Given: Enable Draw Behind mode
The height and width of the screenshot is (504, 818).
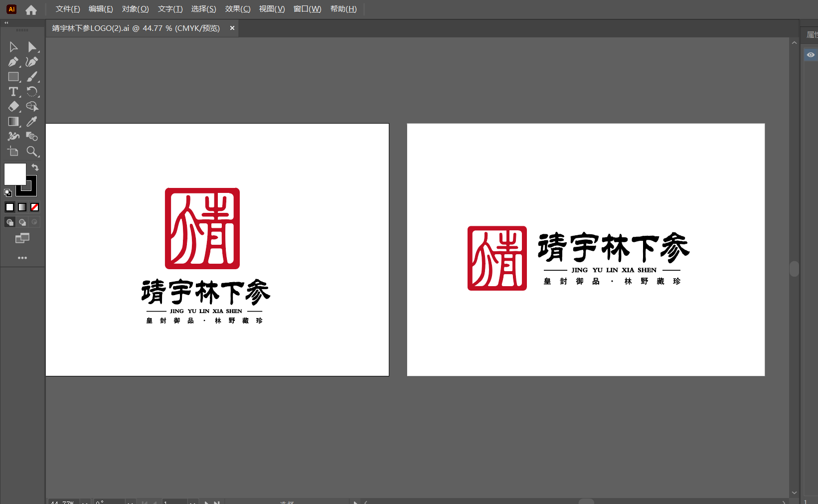Looking at the screenshot, I should [x=22, y=222].
